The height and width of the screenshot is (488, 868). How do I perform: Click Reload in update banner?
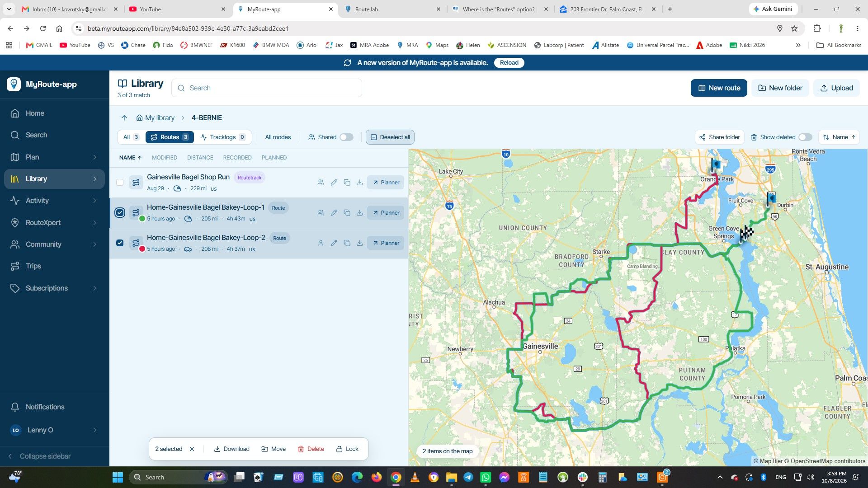pyautogui.click(x=509, y=63)
